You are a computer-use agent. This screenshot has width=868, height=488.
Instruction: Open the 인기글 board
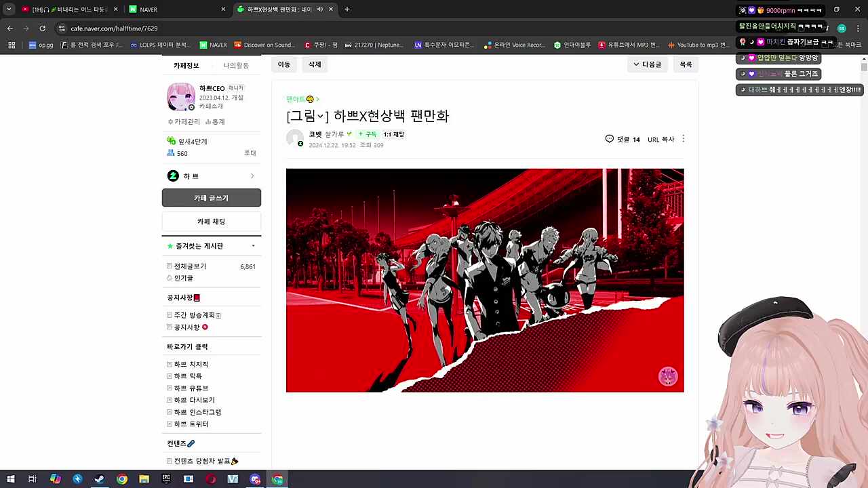pos(184,278)
